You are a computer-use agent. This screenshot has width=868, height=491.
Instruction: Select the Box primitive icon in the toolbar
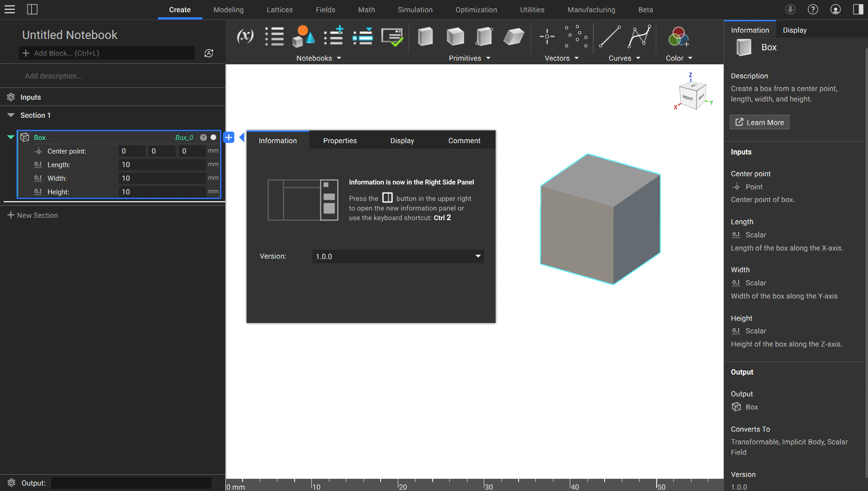pyautogui.click(x=425, y=36)
